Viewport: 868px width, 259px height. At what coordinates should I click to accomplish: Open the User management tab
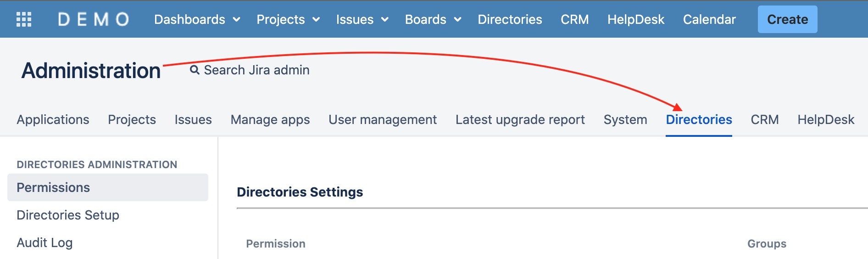[x=383, y=119]
